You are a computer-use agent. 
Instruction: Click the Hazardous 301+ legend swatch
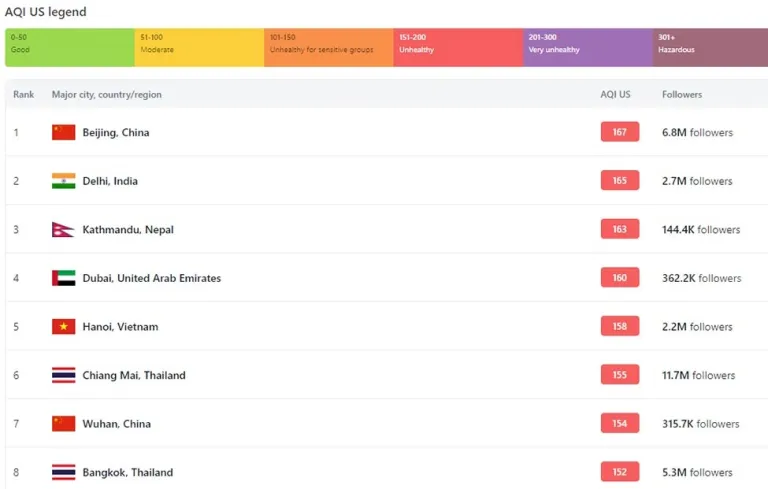tap(710, 47)
